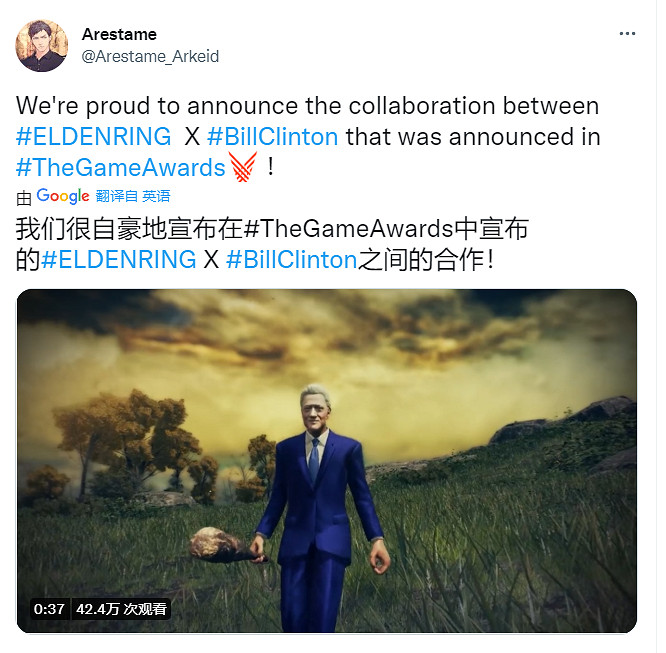Click the 0:37 video duration badge
This screenshot has height=653, width=666.
(49, 609)
